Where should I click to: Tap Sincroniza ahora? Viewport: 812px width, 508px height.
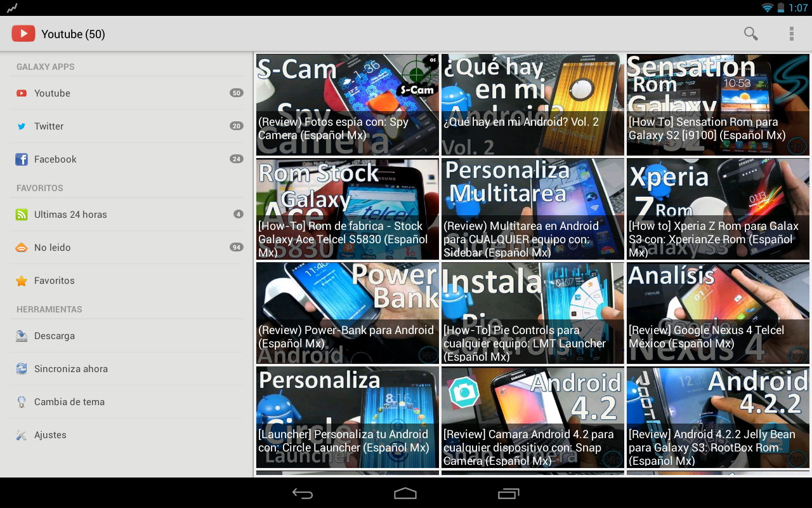127,369
